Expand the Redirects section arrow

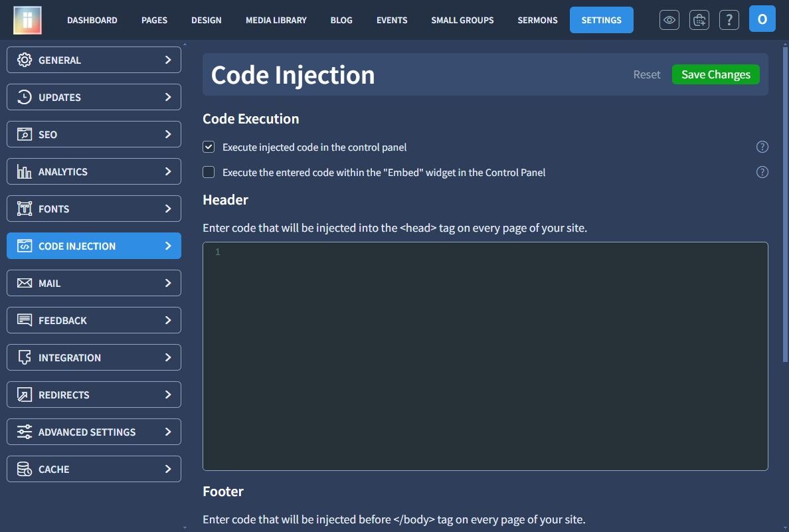coord(168,395)
